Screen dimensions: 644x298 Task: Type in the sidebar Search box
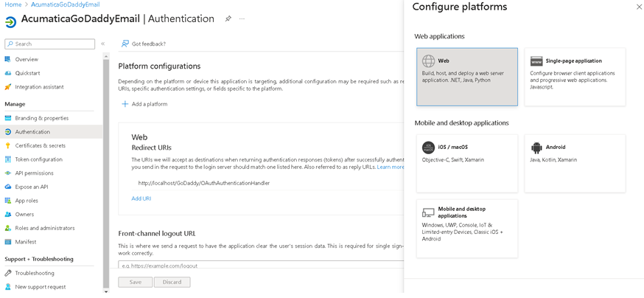coord(53,44)
